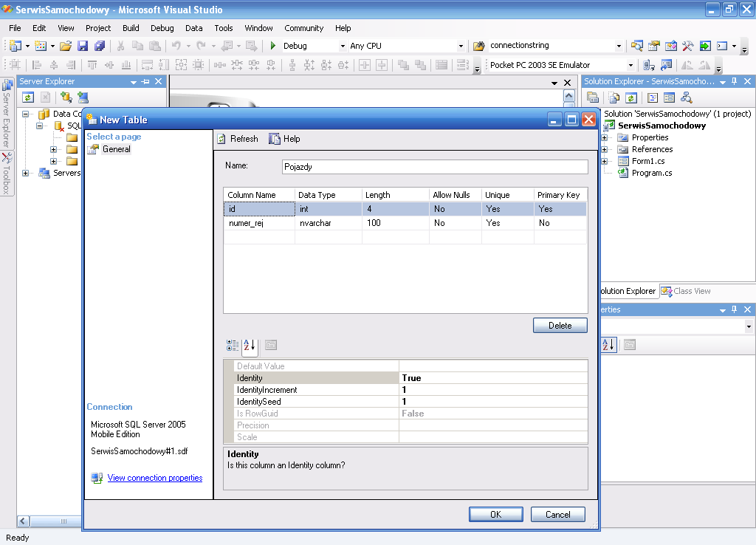756x545 pixels.
Task: Click OK button in New Table dialog
Action: (x=495, y=515)
